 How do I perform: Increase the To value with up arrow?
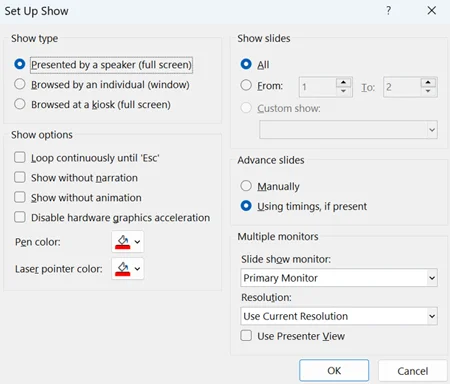(428, 82)
